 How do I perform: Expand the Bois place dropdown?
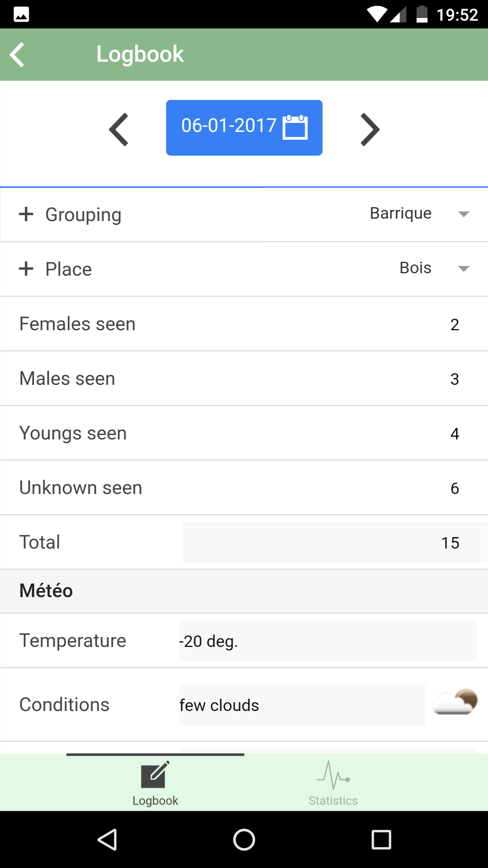pos(434,268)
